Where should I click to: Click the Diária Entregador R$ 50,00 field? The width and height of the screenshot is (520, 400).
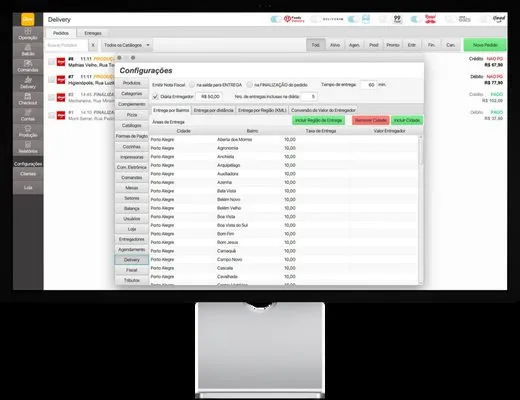209,96
